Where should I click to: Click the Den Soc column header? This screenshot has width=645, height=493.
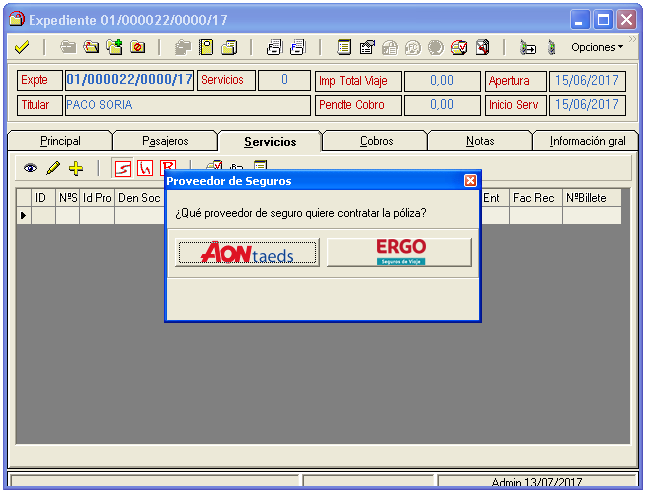point(139,198)
